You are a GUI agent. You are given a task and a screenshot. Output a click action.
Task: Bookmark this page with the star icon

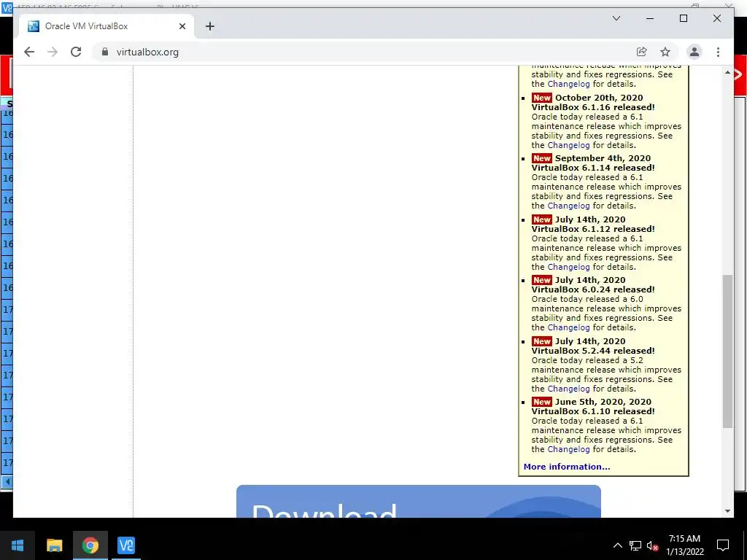coord(665,52)
